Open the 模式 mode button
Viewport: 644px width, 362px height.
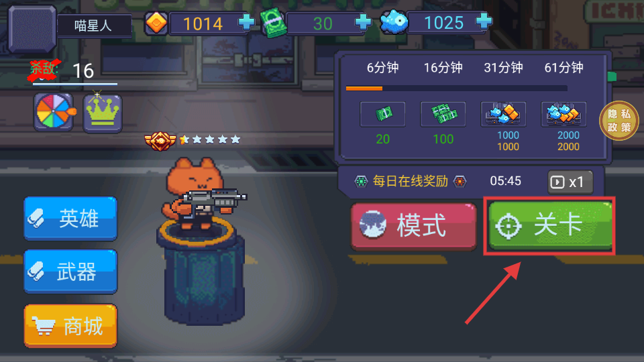pos(414,226)
